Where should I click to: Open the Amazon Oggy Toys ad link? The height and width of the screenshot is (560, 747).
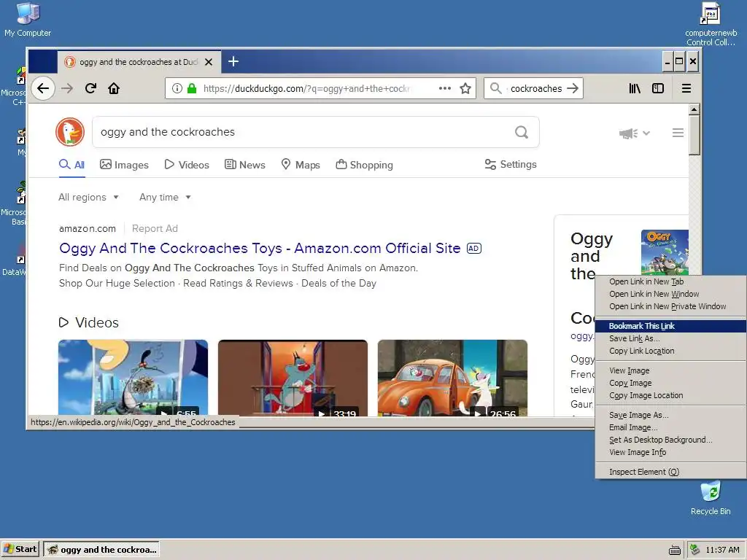pyautogui.click(x=260, y=248)
